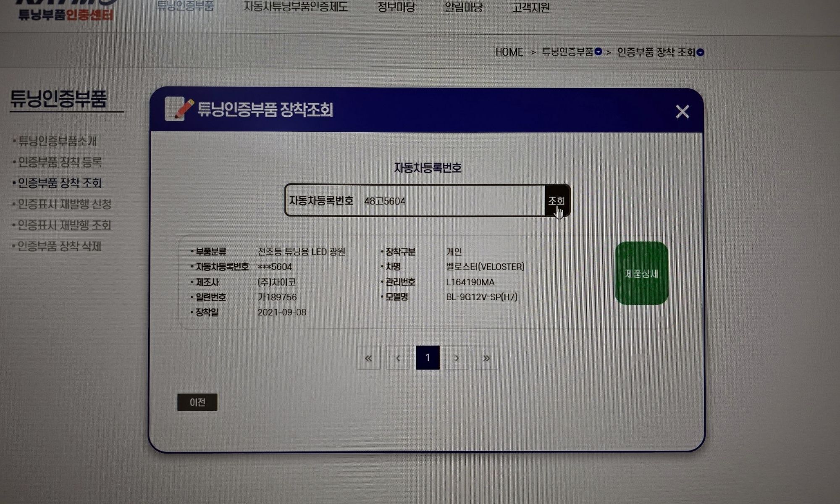Select 인증표시 재발행 신청 in sidebar

(x=64, y=204)
